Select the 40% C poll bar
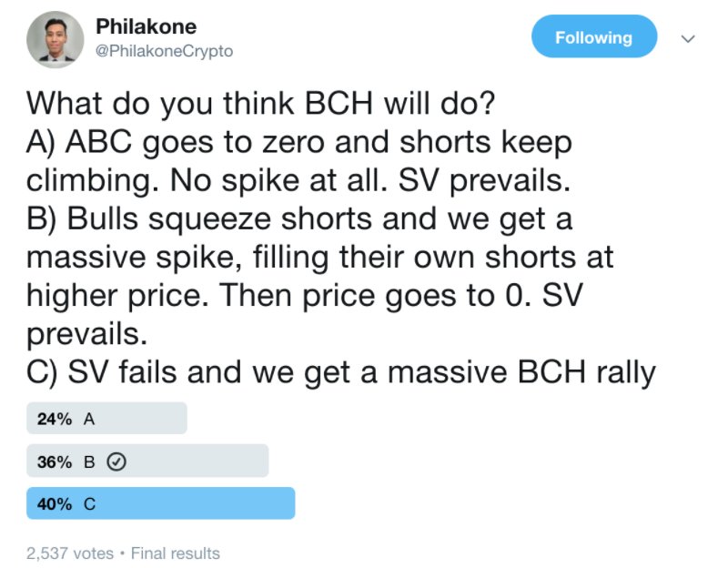 [x=161, y=503]
